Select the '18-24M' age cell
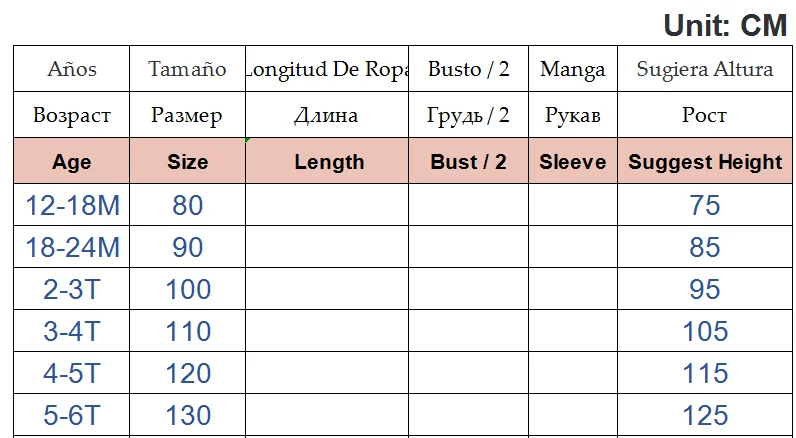This screenshot has width=796, height=438. pyautogui.click(x=71, y=248)
